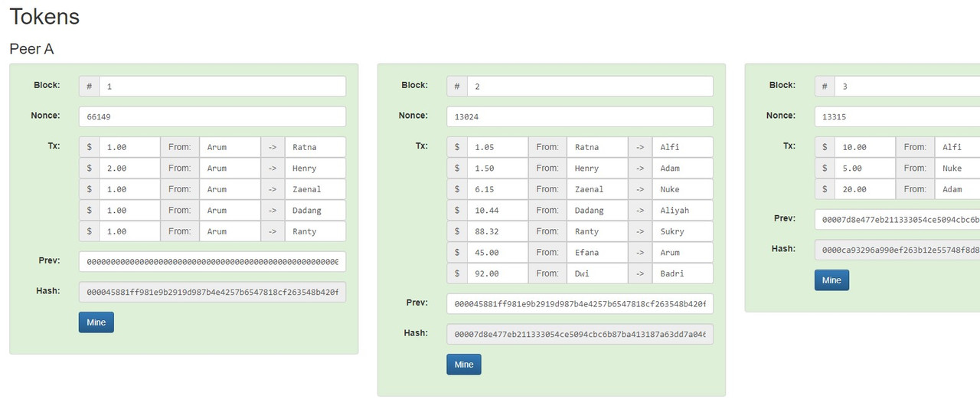Select sender field Alfi in block 3

click(957, 147)
